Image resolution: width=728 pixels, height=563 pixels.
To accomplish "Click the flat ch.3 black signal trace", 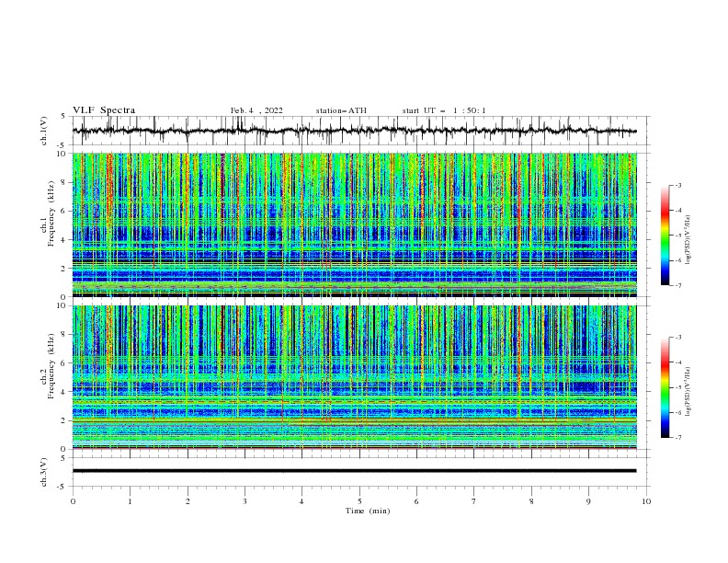I will coord(354,471).
